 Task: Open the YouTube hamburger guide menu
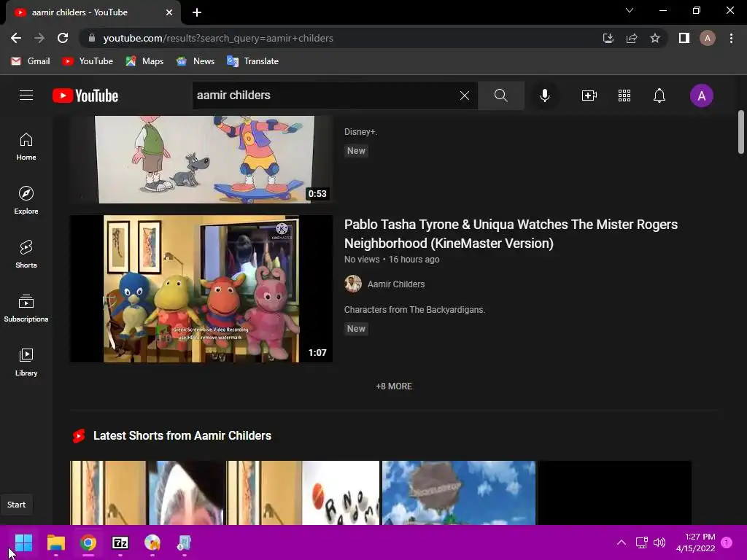[26, 96]
